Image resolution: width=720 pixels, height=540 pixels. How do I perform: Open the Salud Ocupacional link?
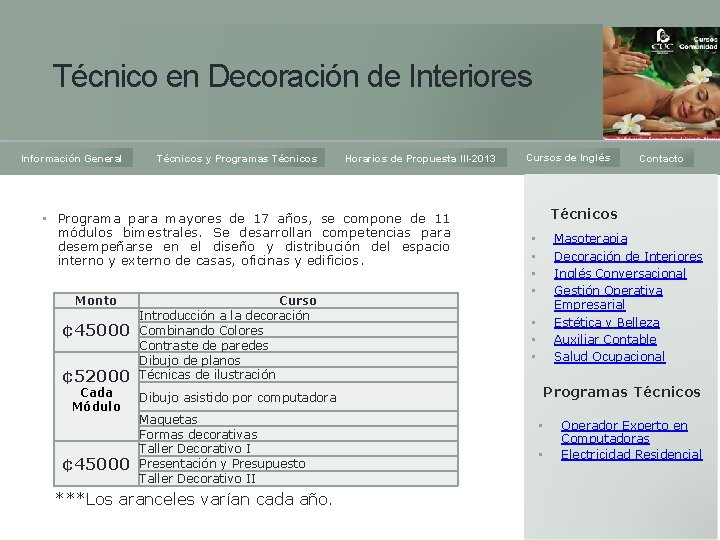pos(609,356)
